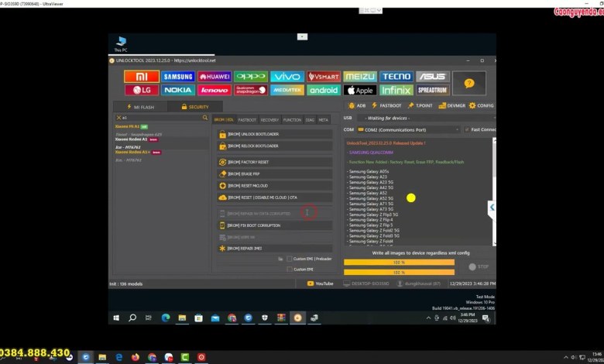Click [BROM] FACTORY RESET button

tap(275, 162)
